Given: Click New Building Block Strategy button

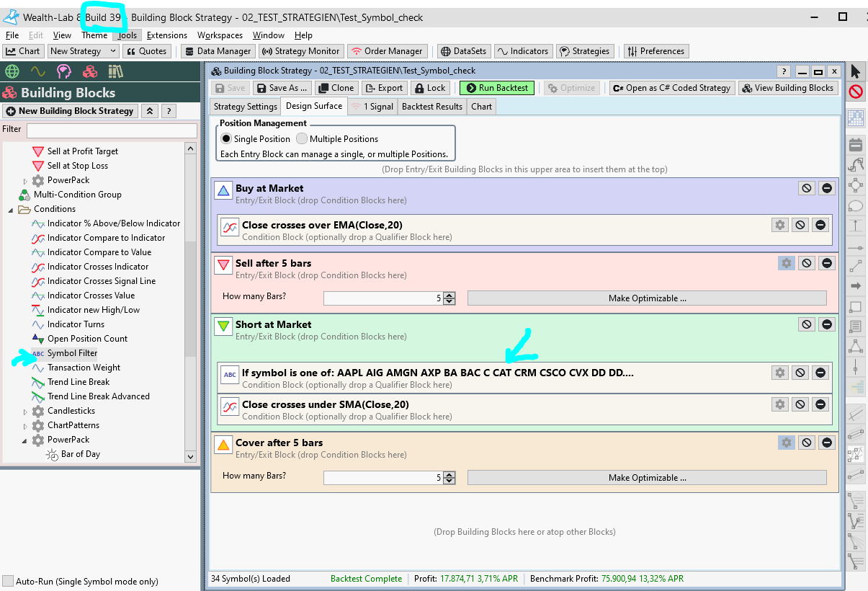Looking at the screenshot, I should tap(70, 111).
